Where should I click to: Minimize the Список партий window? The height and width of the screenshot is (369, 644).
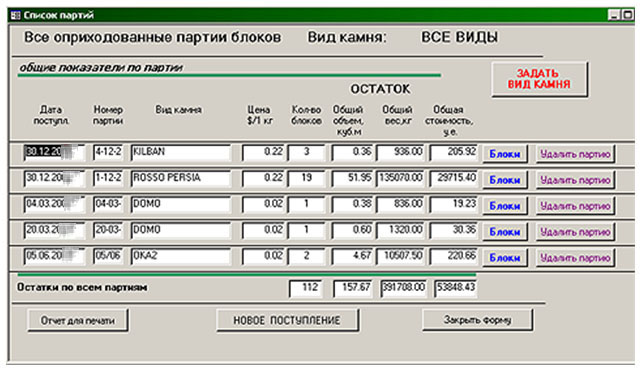[614, 15]
